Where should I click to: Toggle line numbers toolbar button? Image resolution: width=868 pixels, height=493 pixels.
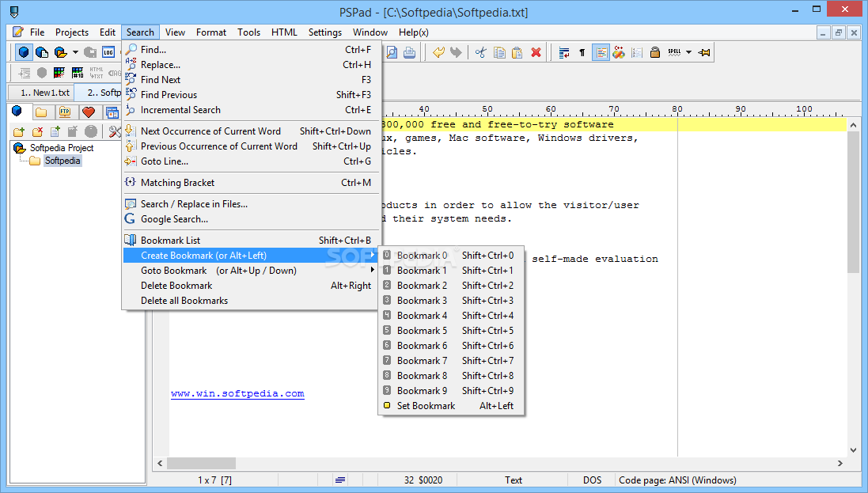pos(637,52)
